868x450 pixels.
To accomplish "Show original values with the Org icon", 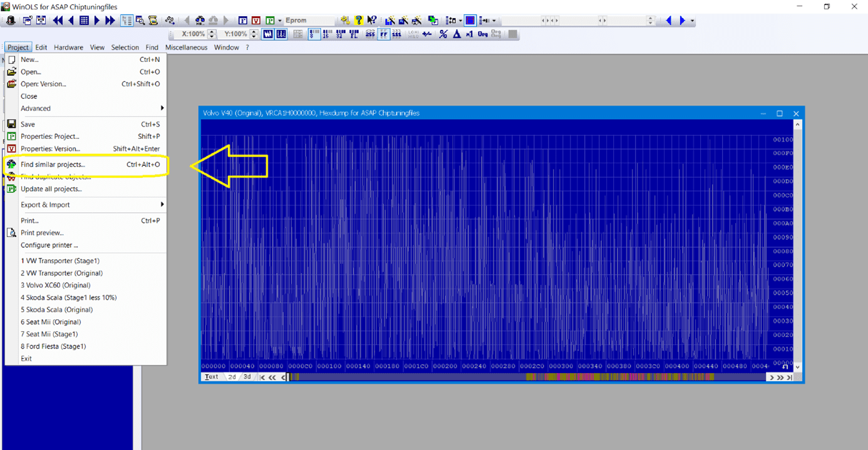I will click(x=483, y=34).
